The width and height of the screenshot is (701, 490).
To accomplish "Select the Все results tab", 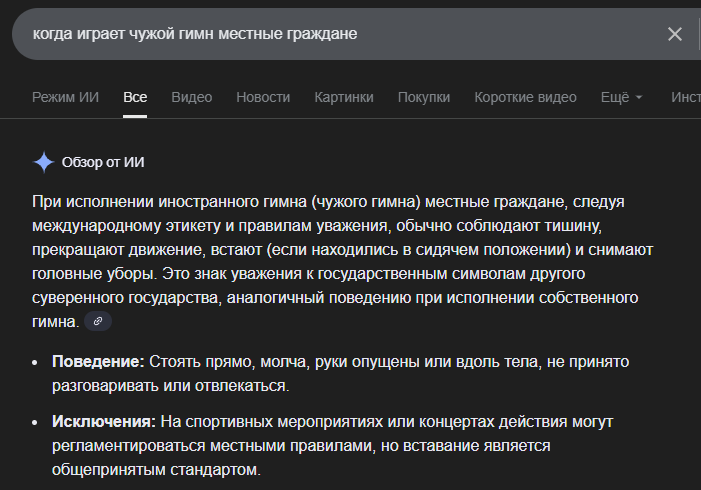I will click(x=135, y=97).
